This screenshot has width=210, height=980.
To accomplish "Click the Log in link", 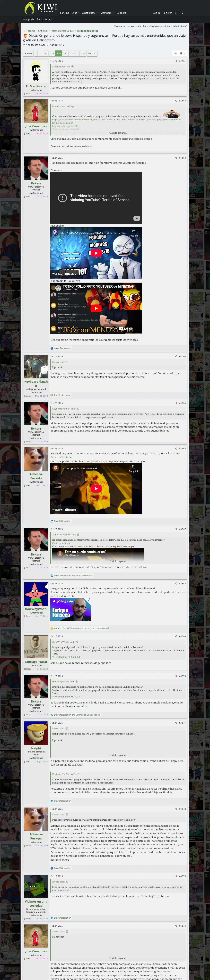I will tap(156, 13).
